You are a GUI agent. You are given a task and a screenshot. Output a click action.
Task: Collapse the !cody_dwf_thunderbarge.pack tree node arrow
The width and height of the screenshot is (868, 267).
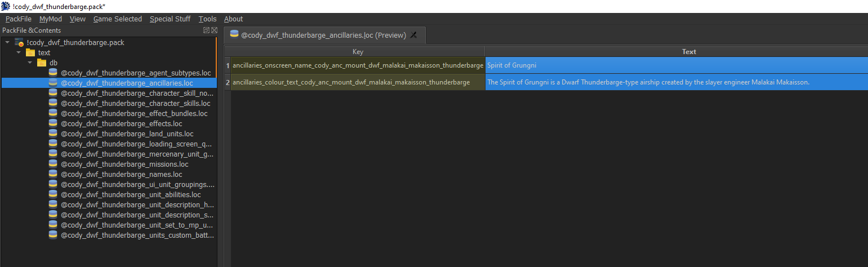click(x=7, y=42)
